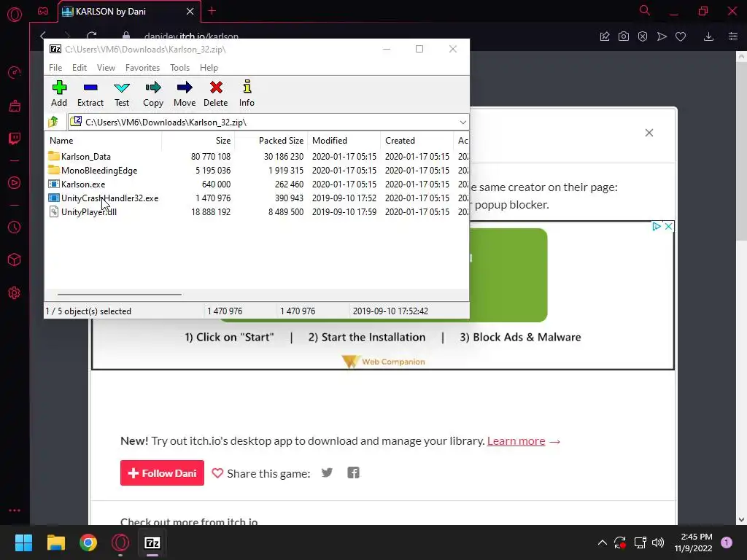Open the Favorites menu
This screenshot has width=747, height=560.
142,68
